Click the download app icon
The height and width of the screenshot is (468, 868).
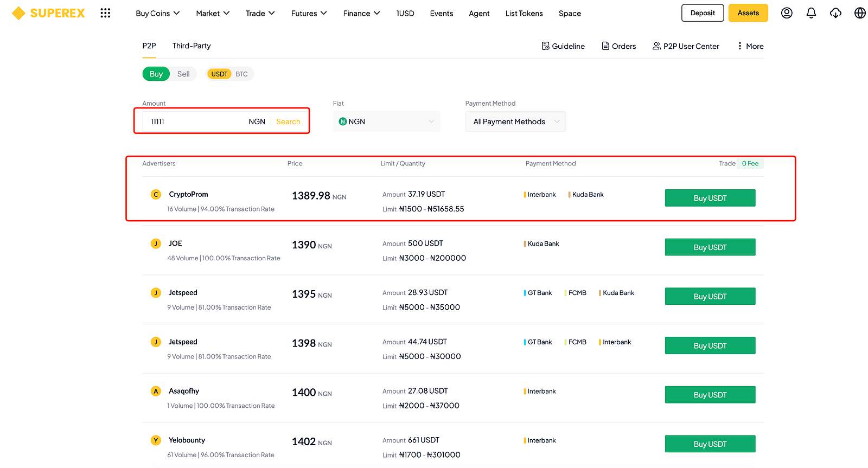point(835,13)
